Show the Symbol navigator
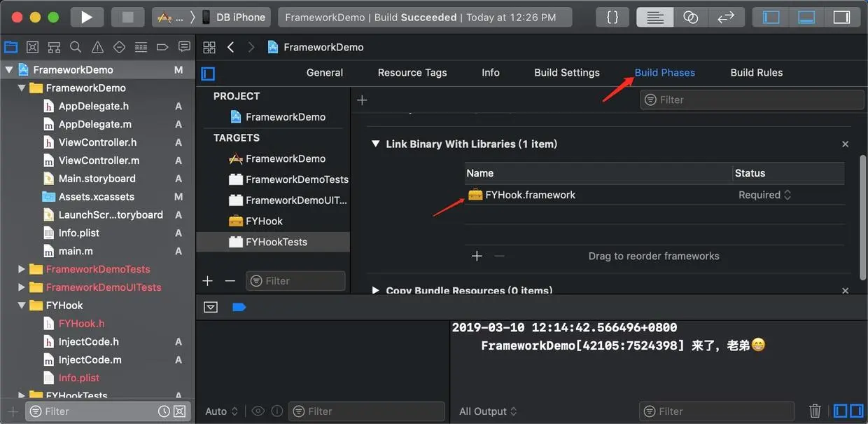 pyautogui.click(x=54, y=47)
